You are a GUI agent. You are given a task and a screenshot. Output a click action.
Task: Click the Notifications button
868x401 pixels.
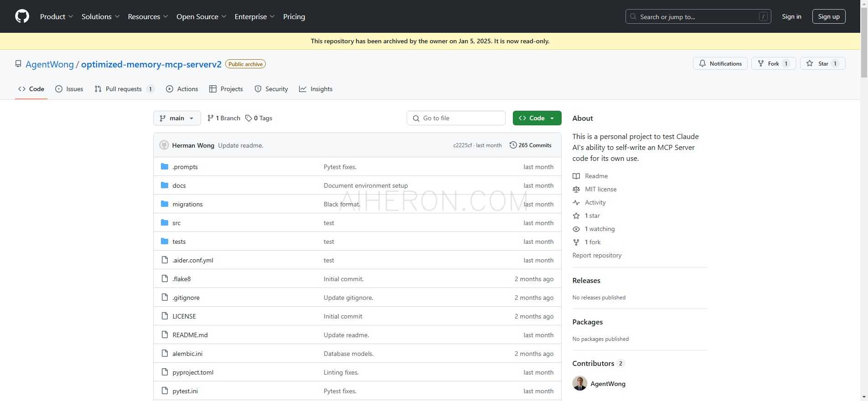(x=720, y=63)
